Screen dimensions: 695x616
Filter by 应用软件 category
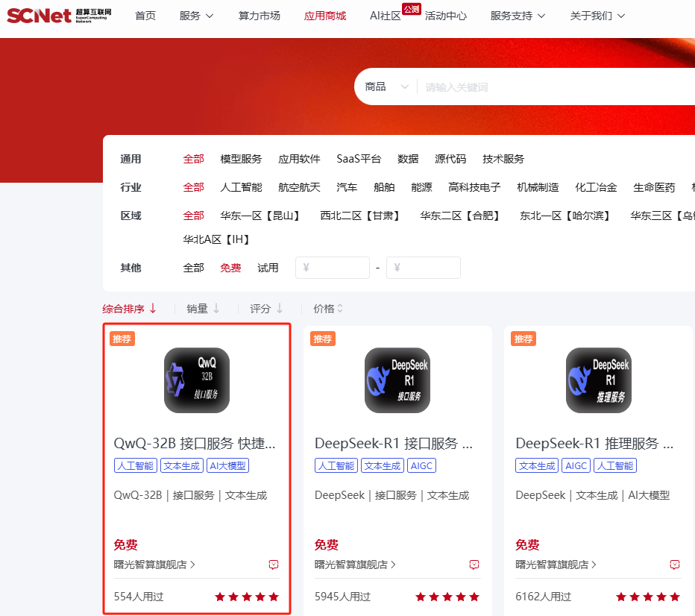(x=299, y=159)
